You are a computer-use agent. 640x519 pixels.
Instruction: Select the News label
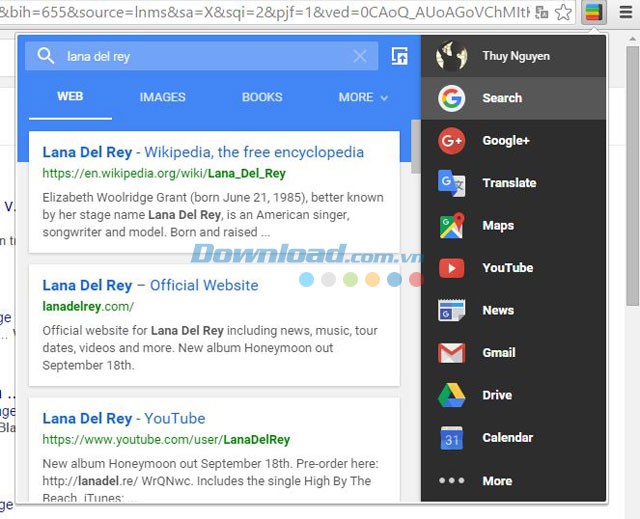click(x=498, y=311)
